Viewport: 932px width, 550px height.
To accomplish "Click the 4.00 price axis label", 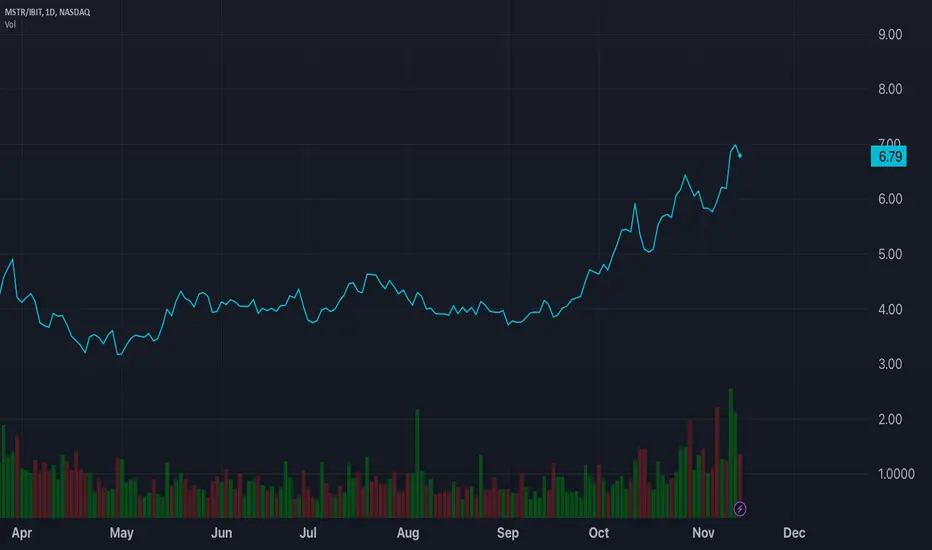I will (x=890, y=309).
